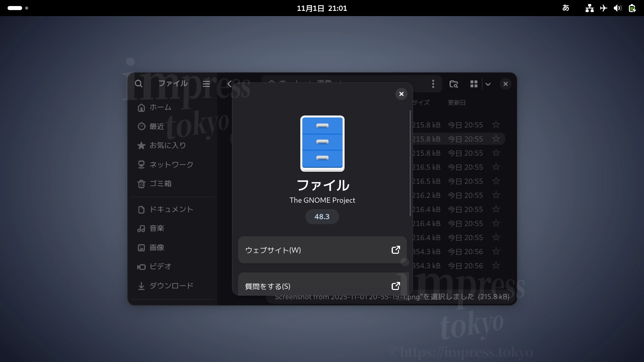Click the 216.2 kB size cell
The image size is (644, 362).
(427, 195)
